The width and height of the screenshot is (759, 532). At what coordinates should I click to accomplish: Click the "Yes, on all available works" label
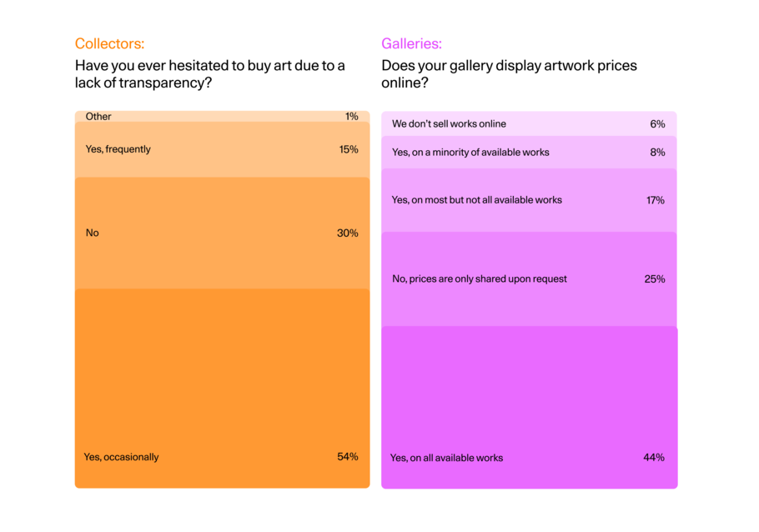447,458
